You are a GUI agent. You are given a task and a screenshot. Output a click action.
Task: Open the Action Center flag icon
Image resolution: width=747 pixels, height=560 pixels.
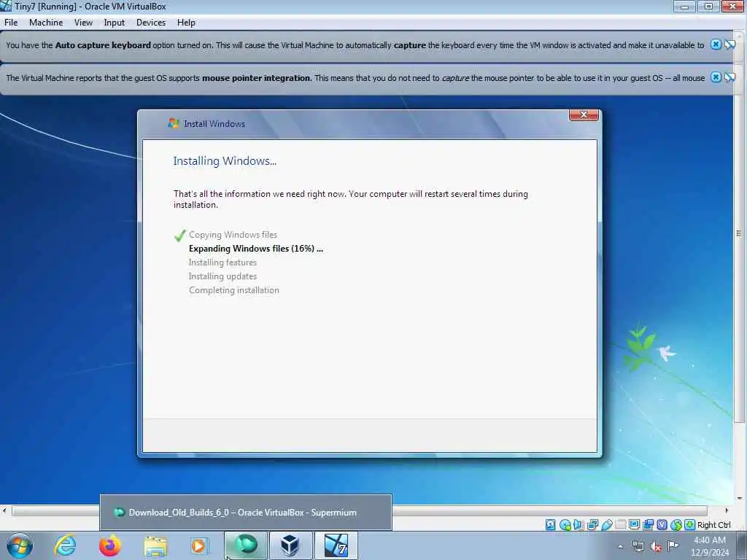click(673, 546)
